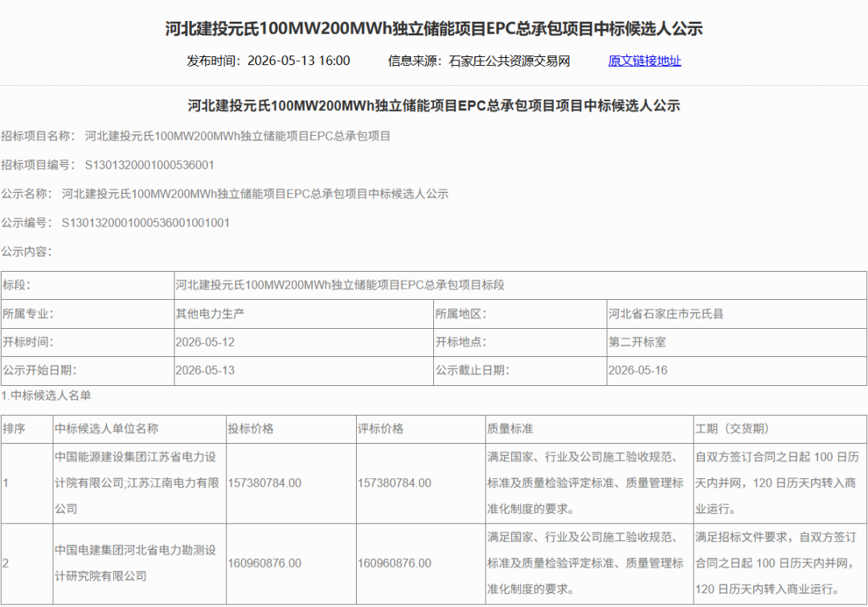The width and height of the screenshot is (868, 607).
Task: Select bid price 160960876.00 in 投标价格 column
Action: pyautogui.click(x=291, y=564)
